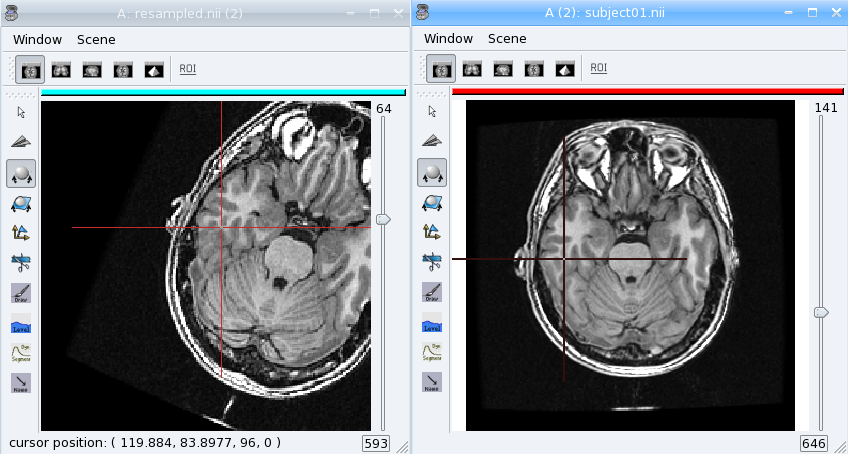Activate the Level tool in resampled.nii window
This screenshot has width=848, height=454.
tap(21, 323)
